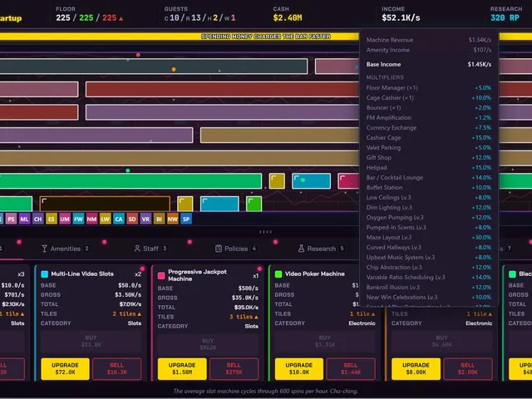Buy Progressive Jackpot Machine for $862K
The image size is (532, 399).
click(208, 344)
